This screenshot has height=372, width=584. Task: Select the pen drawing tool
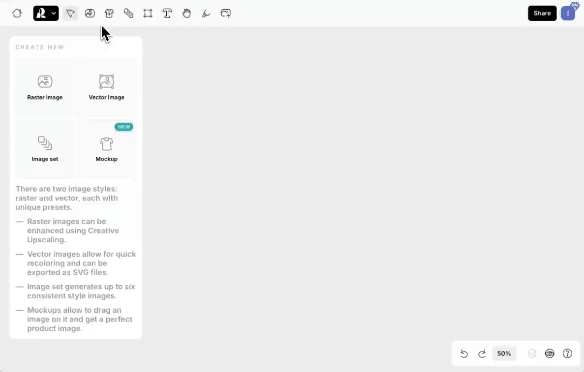pyautogui.click(x=206, y=13)
